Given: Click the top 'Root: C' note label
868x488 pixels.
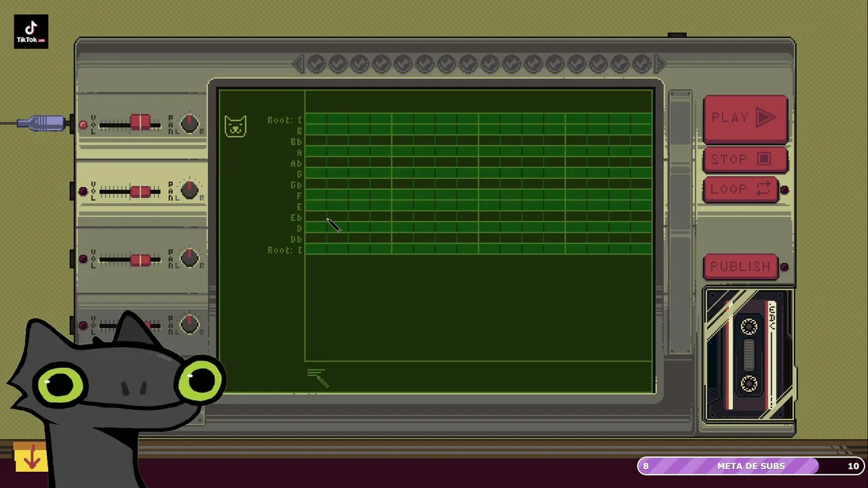Looking at the screenshot, I should pos(285,120).
